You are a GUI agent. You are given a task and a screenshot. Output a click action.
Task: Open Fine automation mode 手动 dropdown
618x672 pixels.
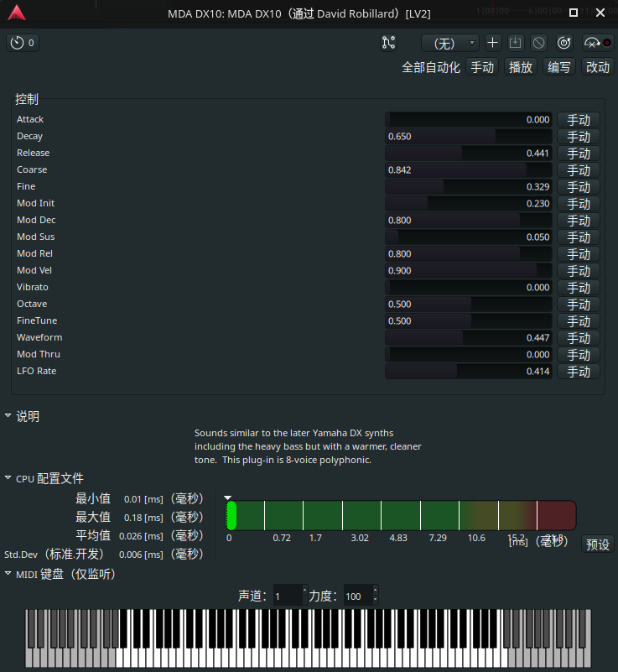[x=579, y=186]
